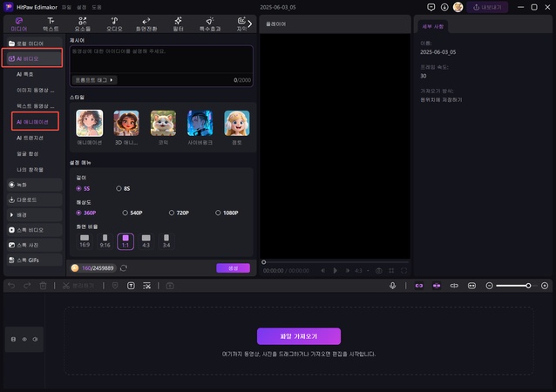Screen dimensions: 556x392
Task: Open Stock video (스톡 비디오)
Action: point(34,230)
